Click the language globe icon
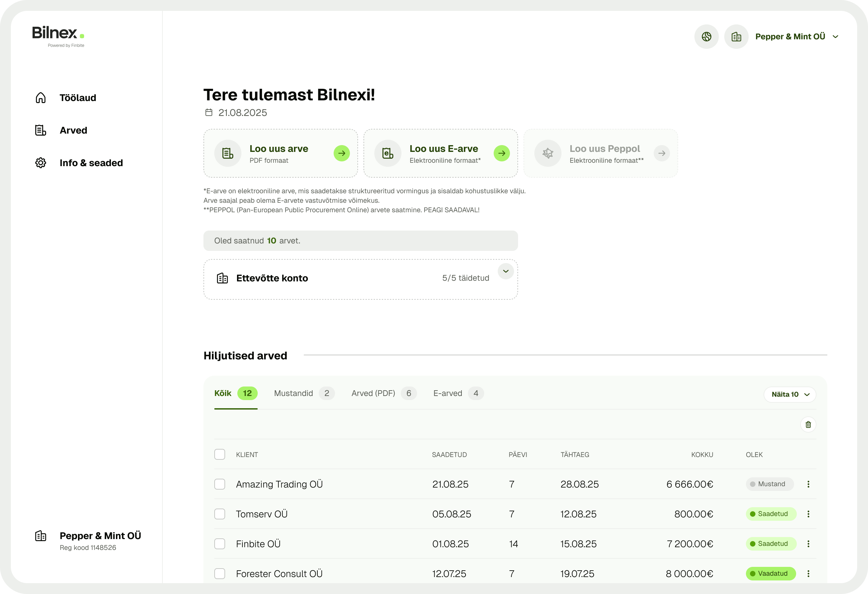Image resolution: width=868 pixels, height=594 pixels. point(706,37)
